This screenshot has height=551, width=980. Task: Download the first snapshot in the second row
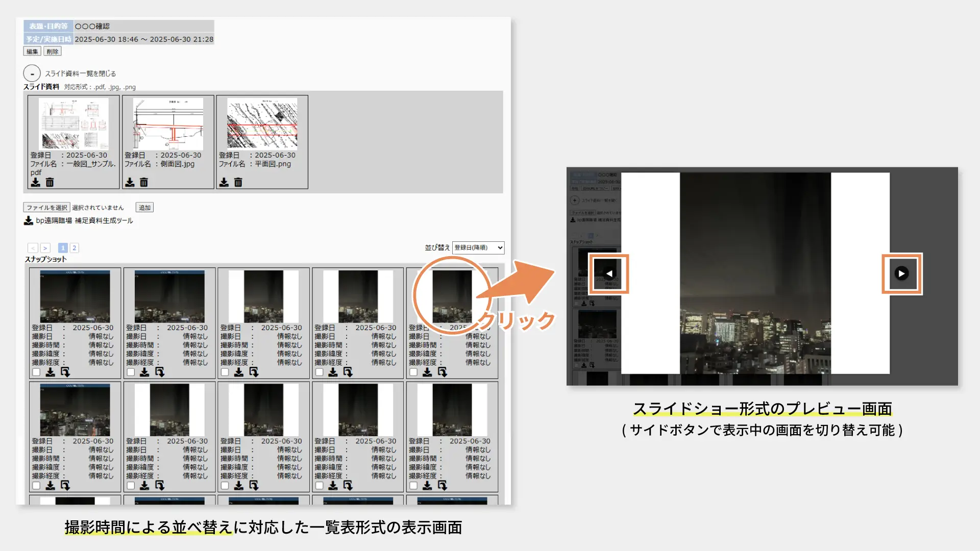[x=50, y=486]
